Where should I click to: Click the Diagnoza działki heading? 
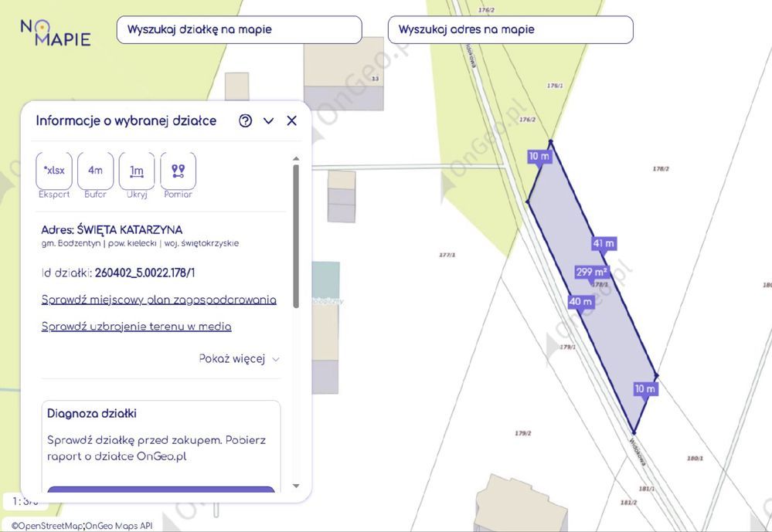[92, 413]
